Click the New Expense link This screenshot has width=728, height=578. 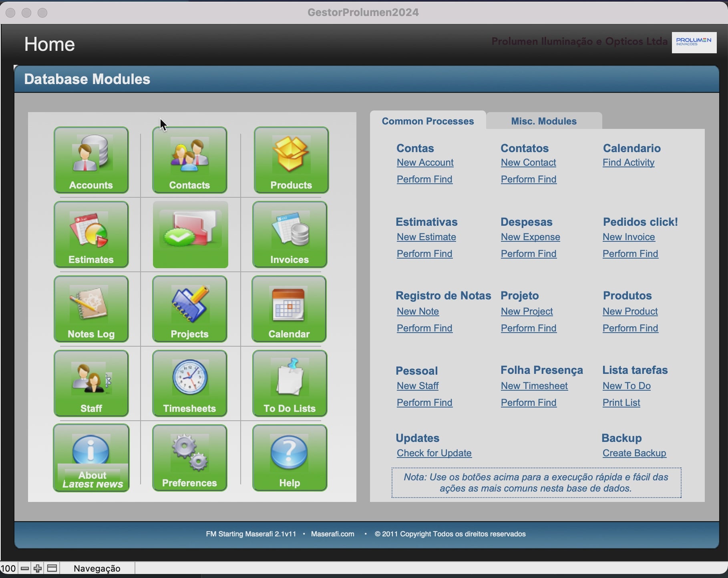531,237
